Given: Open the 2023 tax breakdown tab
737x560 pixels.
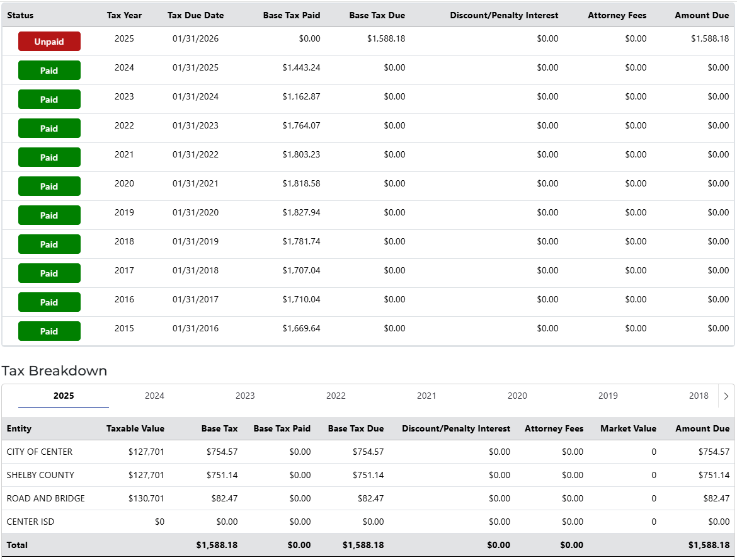Looking at the screenshot, I should pos(245,396).
